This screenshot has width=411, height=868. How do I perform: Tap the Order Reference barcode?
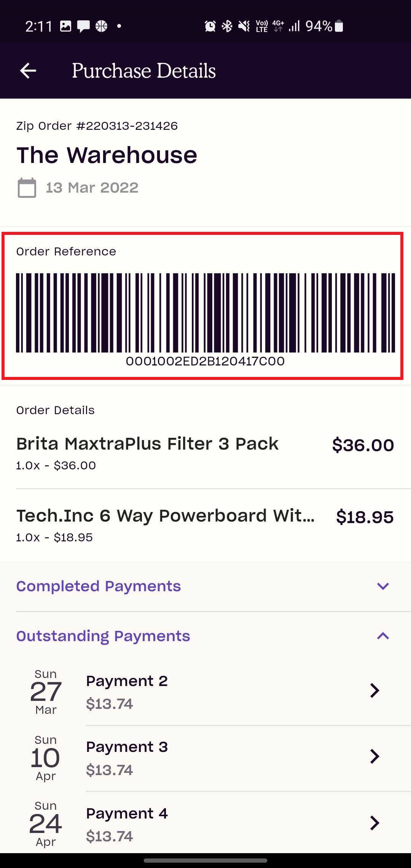point(205,313)
